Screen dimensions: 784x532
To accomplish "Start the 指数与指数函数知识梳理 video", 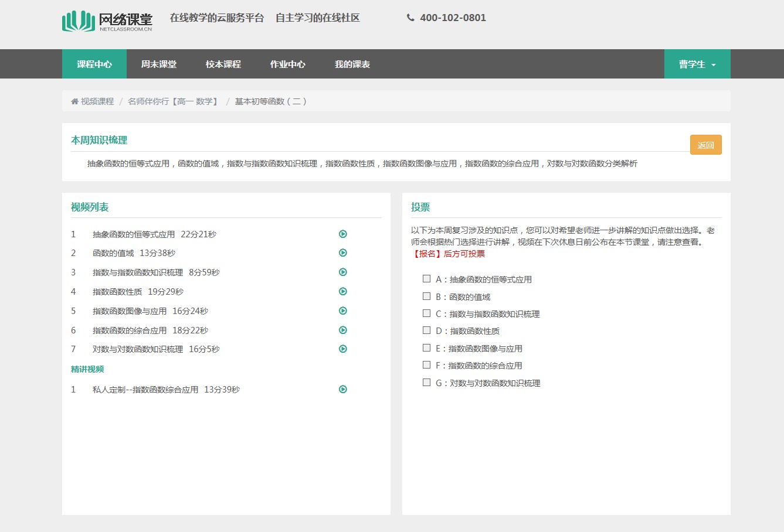I will pyautogui.click(x=343, y=272).
